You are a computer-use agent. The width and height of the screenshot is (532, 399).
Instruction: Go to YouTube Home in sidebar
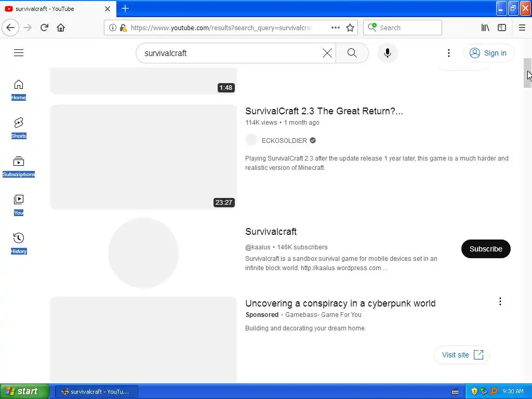(19, 90)
